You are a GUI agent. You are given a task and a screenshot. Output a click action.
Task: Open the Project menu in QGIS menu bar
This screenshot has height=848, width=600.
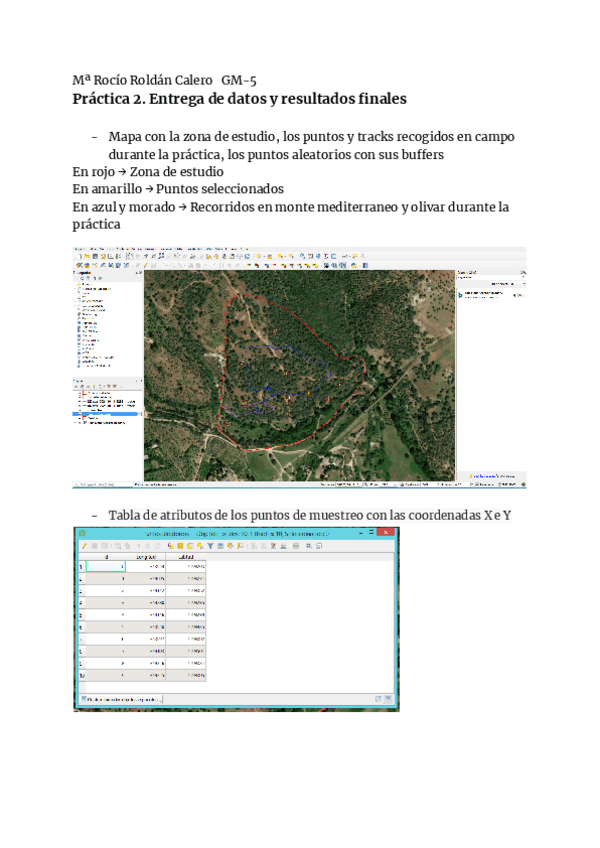pos(78,247)
